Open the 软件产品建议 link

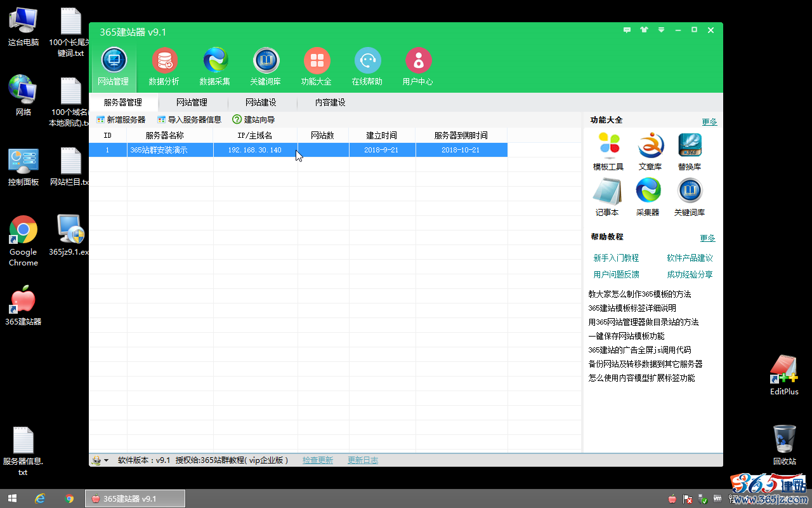click(690, 258)
